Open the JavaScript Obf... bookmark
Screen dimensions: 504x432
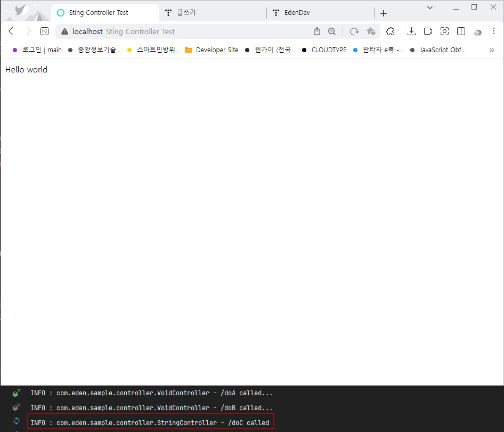438,50
